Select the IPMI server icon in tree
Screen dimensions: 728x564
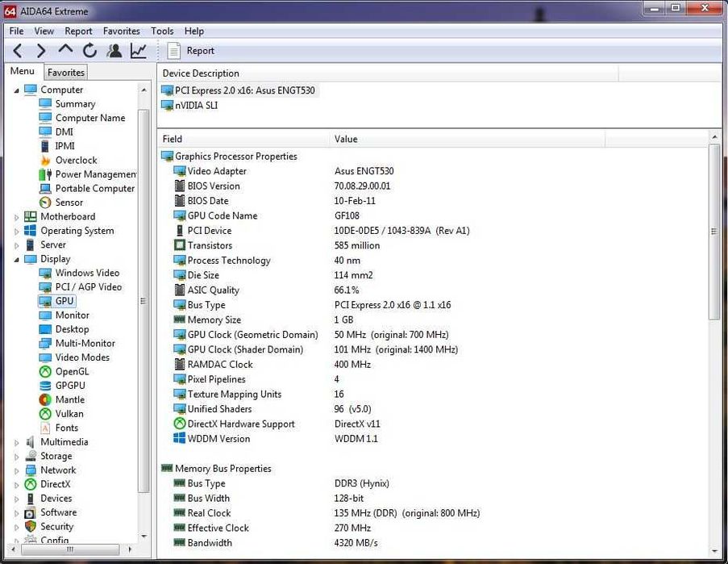(x=45, y=146)
